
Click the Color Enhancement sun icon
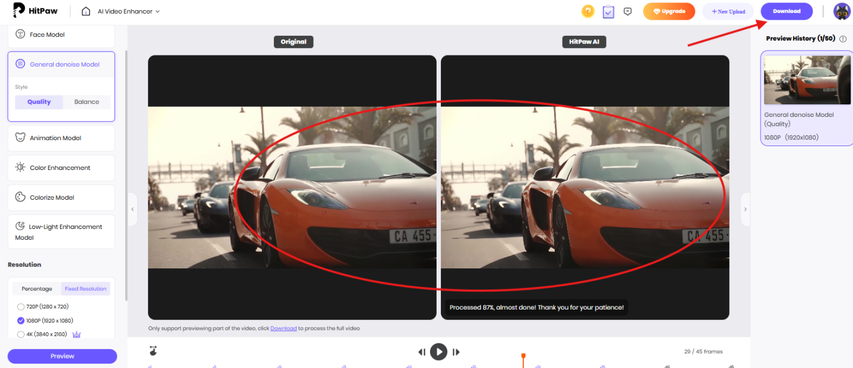pyautogui.click(x=20, y=168)
